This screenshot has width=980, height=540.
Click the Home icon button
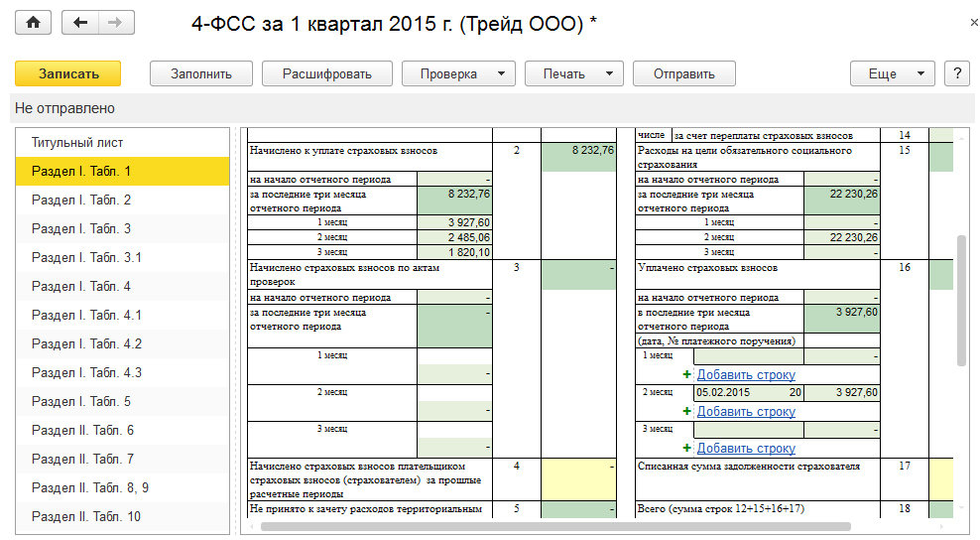click(x=33, y=23)
